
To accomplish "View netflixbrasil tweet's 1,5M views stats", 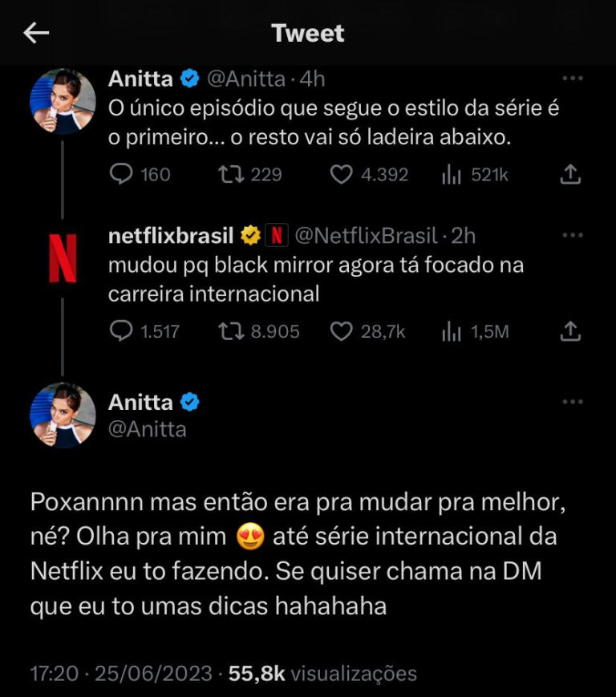I will click(453, 330).
